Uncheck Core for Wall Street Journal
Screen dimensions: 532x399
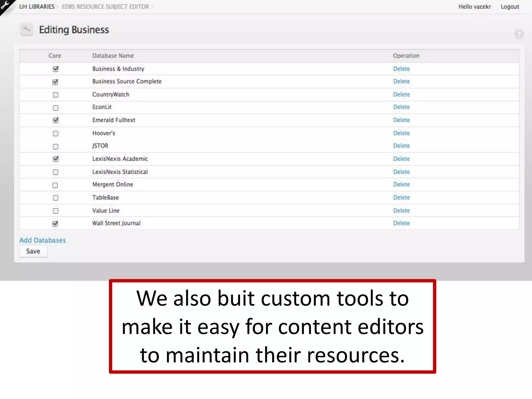click(x=55, y=224)
